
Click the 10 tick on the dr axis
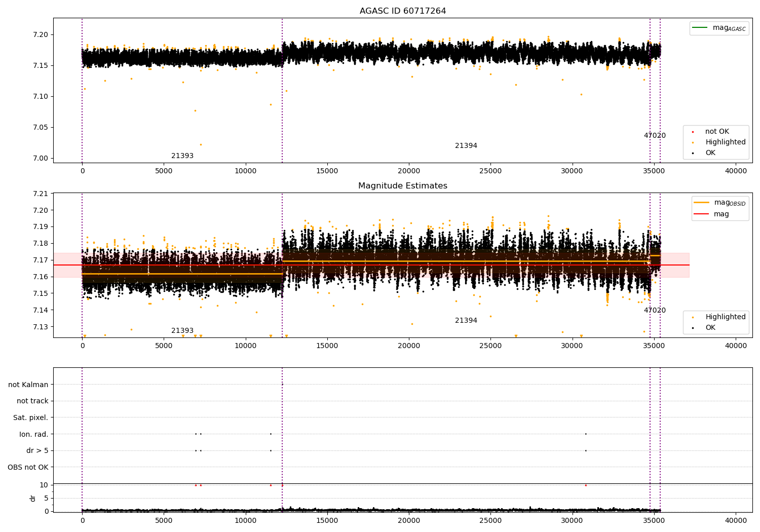pyautogui.click(x=45, y=485)
